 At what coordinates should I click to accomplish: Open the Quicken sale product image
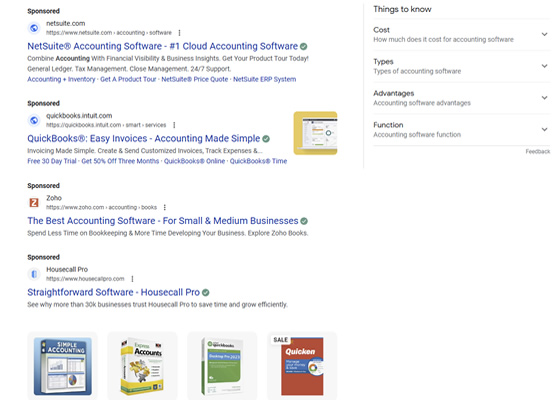pos(302,366)
